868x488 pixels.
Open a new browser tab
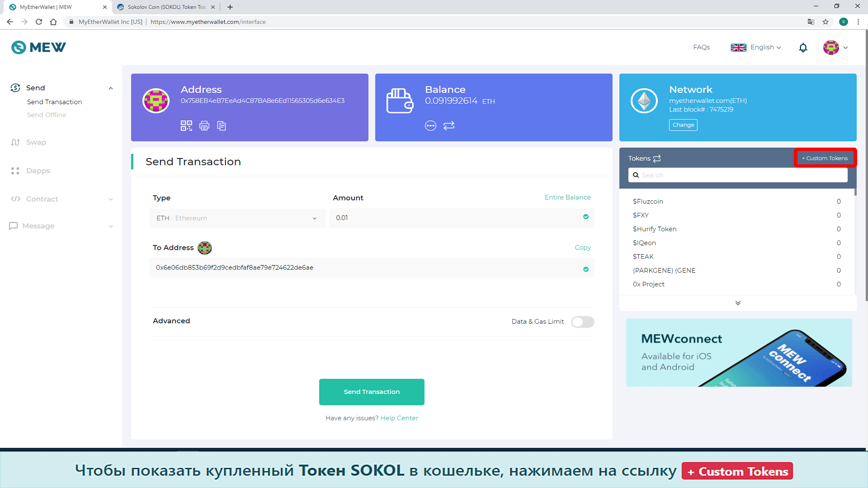pos(230,7)
